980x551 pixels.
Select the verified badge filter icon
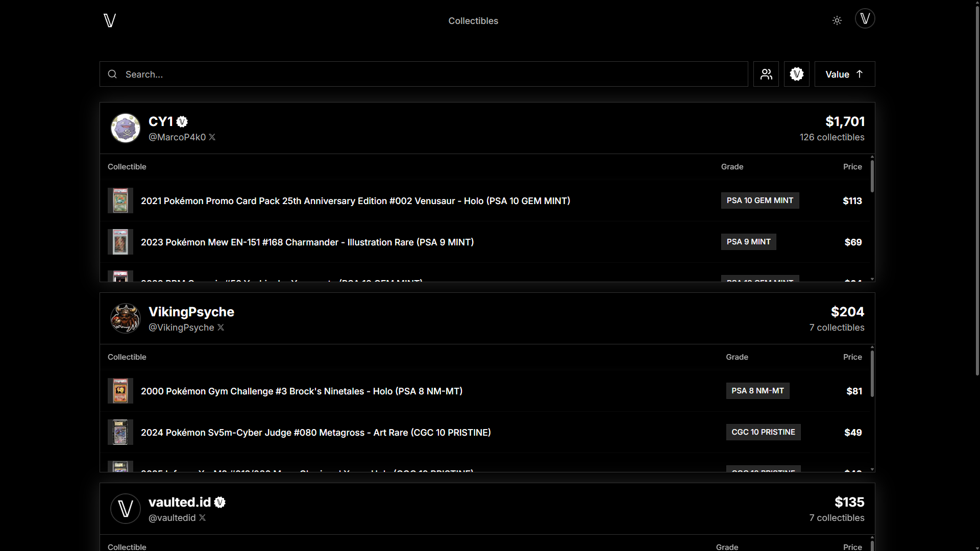[x=796, y=74]
